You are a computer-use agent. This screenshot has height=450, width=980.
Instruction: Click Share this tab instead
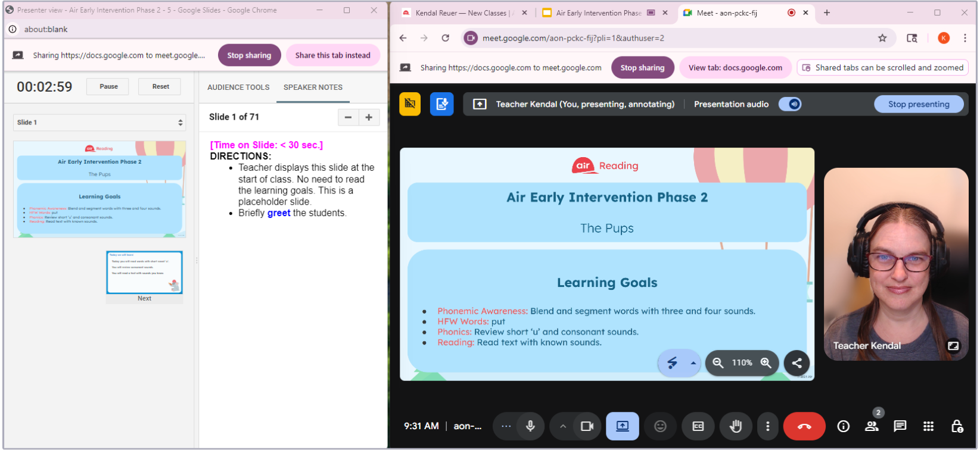[x=332, y=55]
